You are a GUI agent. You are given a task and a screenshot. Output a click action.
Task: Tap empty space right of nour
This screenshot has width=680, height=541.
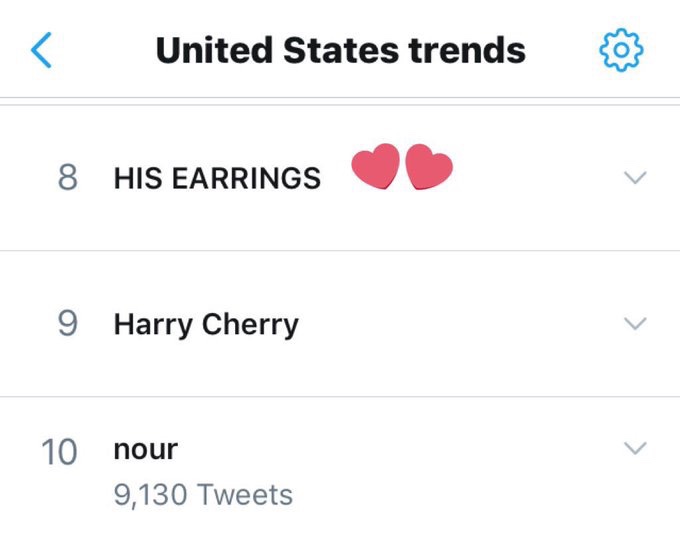[400, 450]
